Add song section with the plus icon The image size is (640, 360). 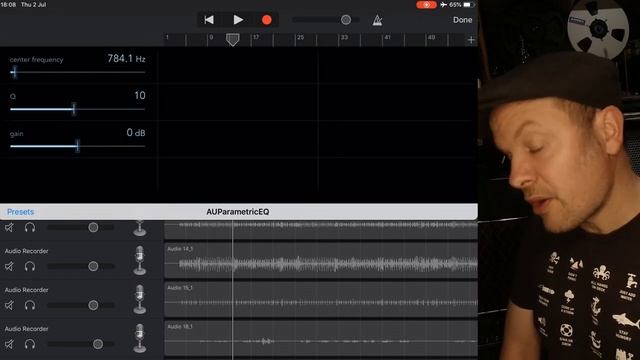(471, 40)
